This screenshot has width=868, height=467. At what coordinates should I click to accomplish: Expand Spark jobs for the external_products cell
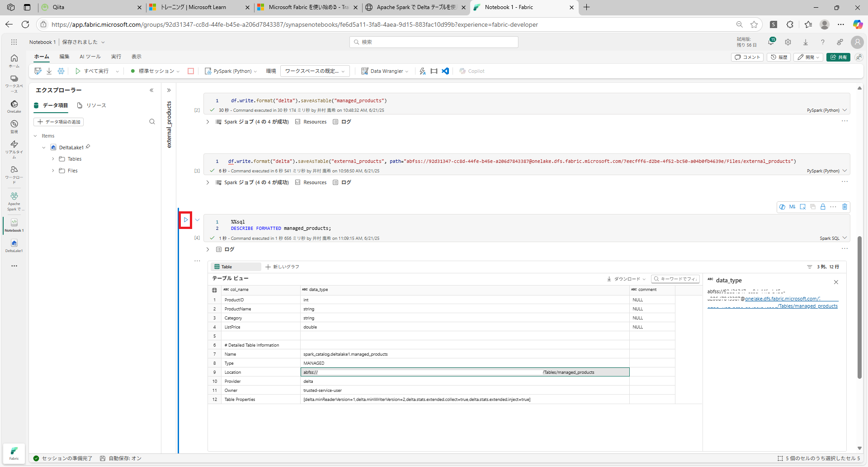click(x=208, y=182)
